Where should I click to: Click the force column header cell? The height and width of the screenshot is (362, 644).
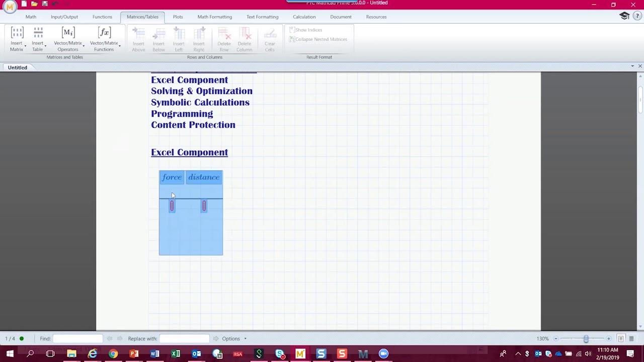[172, 177]
